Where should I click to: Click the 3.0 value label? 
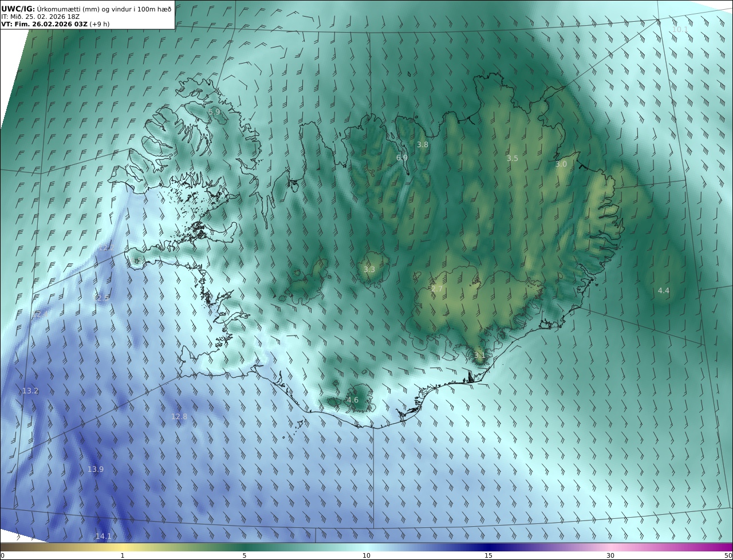561,164
